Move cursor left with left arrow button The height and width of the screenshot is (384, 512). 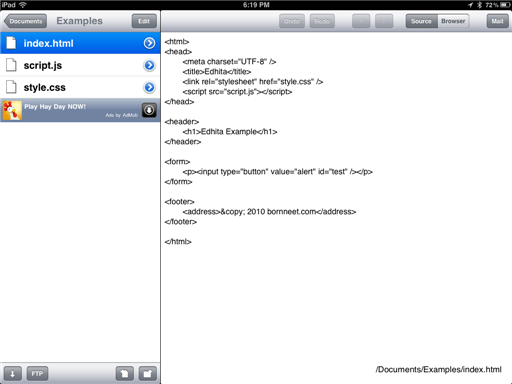pyautogui.click(x=361, y=21)
